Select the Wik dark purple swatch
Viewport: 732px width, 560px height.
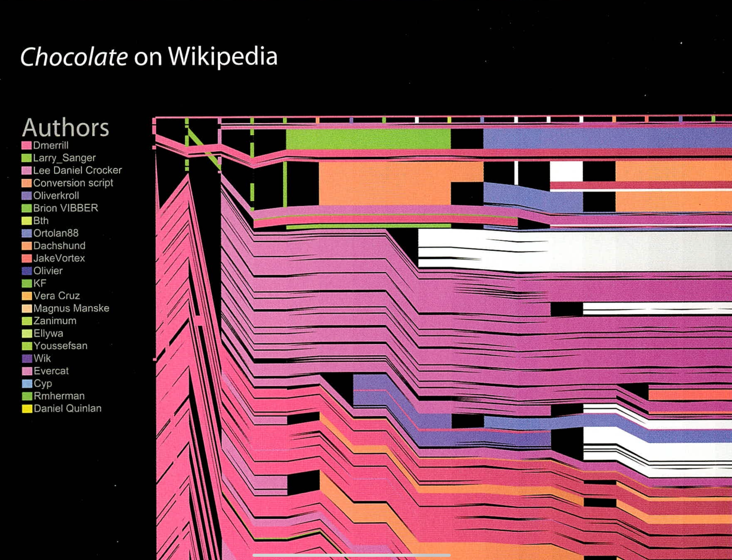pos(27,359)
